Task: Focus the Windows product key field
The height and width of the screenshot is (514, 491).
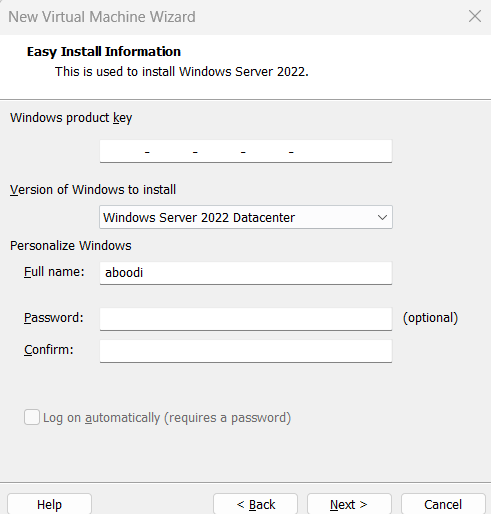Action: click(x=246, y=151)
